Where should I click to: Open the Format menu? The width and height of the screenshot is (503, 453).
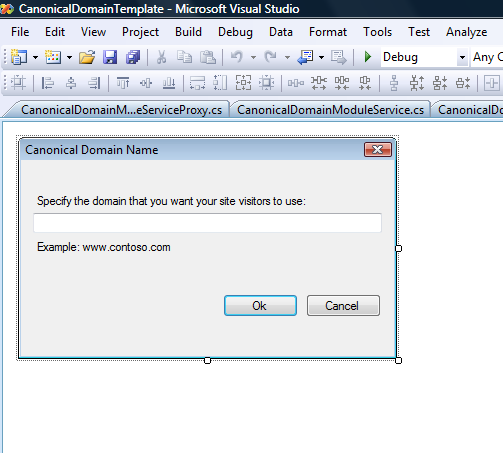pos(328,32)
